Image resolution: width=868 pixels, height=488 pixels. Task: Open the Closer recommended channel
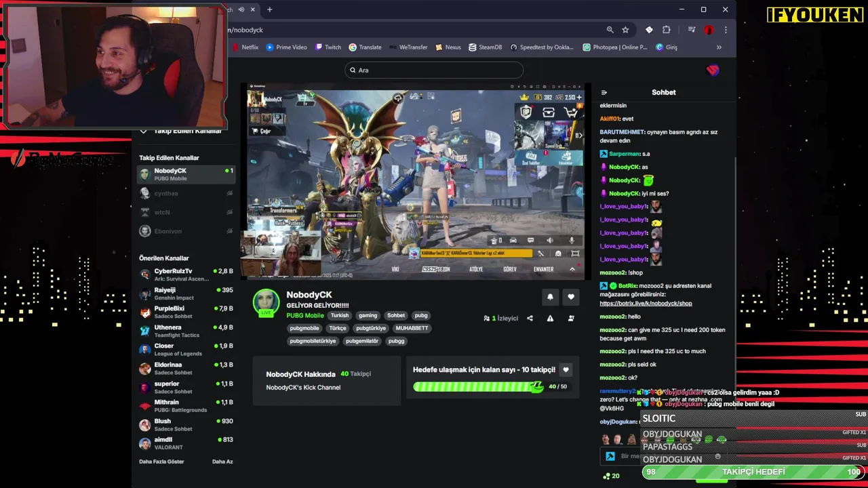(x=186, y=350)
